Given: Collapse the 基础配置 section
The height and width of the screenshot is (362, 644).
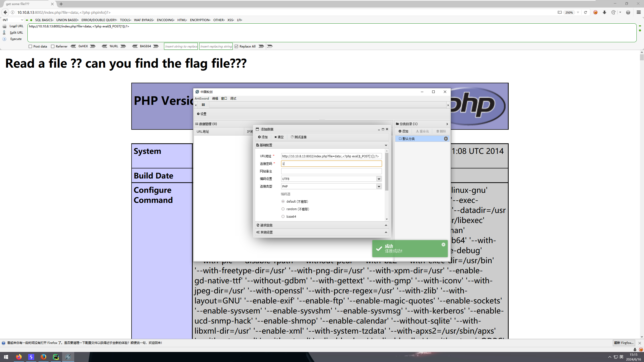Looking at the screenshot, I should pyautogui.click(x=386, y=145).
